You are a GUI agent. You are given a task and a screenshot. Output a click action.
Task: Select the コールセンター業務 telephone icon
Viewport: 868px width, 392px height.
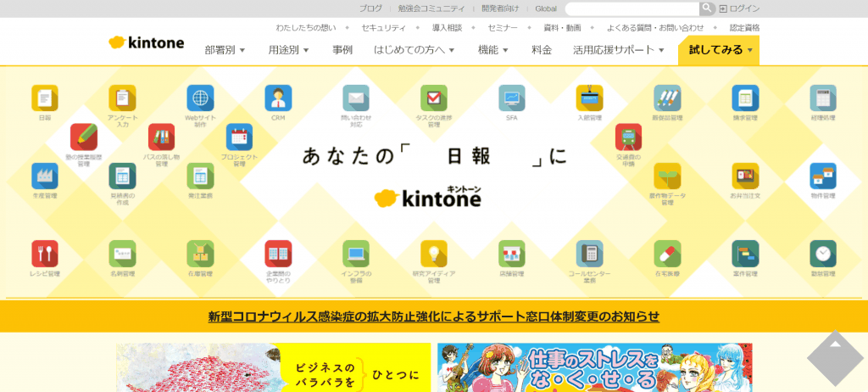pyautogui.click(x=590, y=254)
